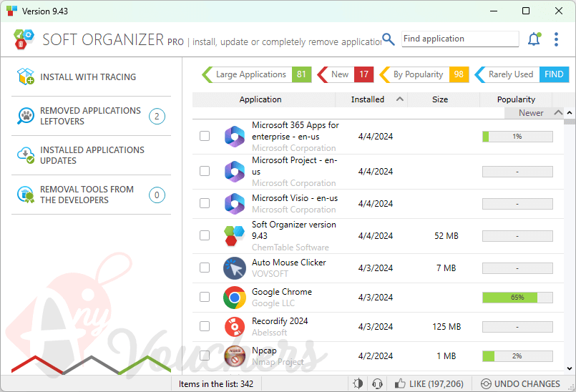Image resolution: width=576 pixels, height=392 pixels.
Task: Click the Npcap app icon
Action: point(235,356)
